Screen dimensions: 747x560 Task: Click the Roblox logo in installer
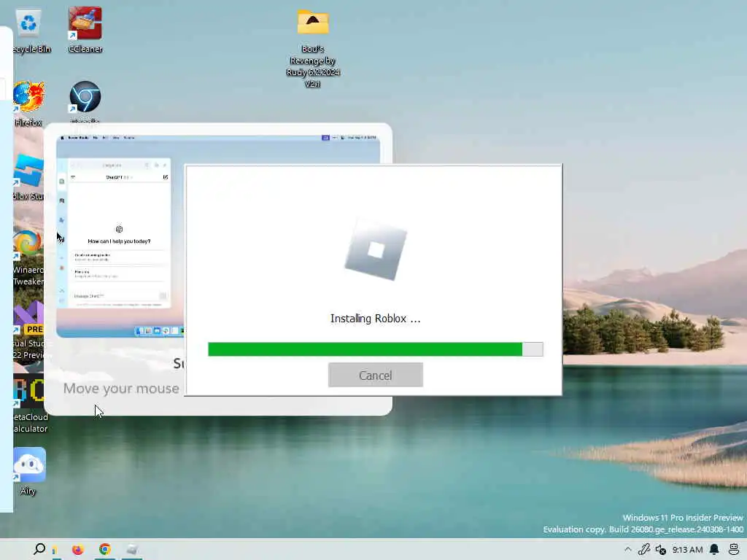376,249
